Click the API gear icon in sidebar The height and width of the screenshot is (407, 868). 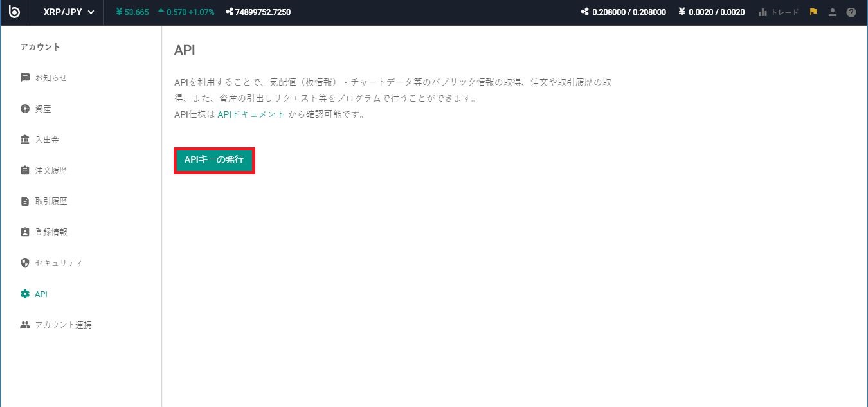click(24, 293)
